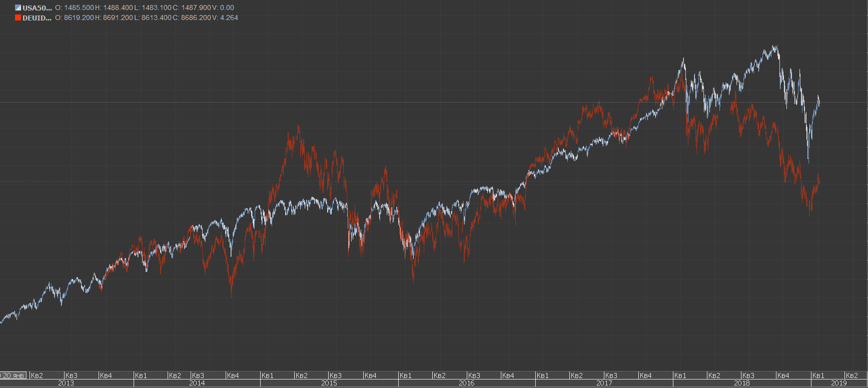Click the USA50 high value 1488.400

pos(118,8)
